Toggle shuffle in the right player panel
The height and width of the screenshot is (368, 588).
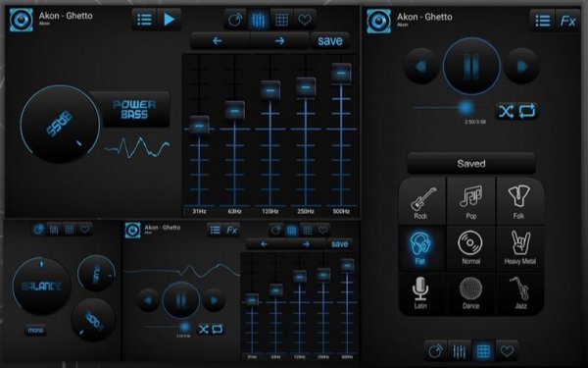pos(506,111)
